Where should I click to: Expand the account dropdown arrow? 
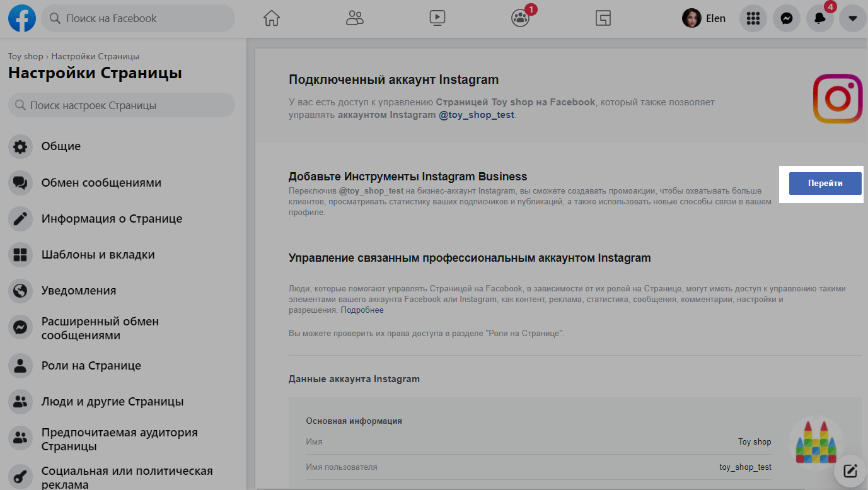(853, 18)
